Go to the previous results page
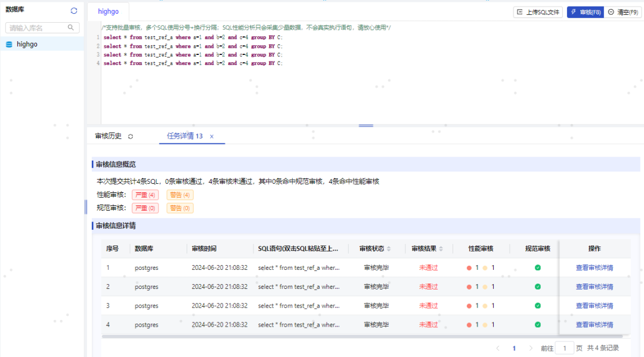The width and height of the screenshot is (644, 357). point(498,349)
